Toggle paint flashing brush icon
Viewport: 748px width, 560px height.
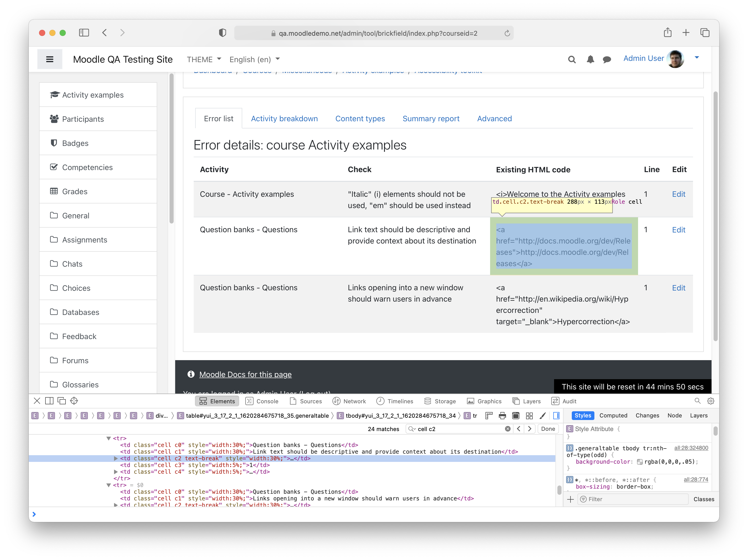[x=543, y=416]
